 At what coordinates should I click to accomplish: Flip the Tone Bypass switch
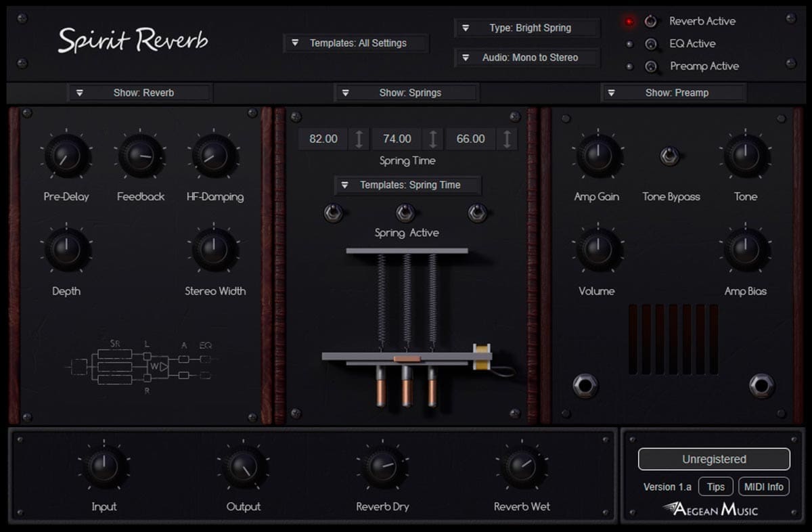pos(671,156)
